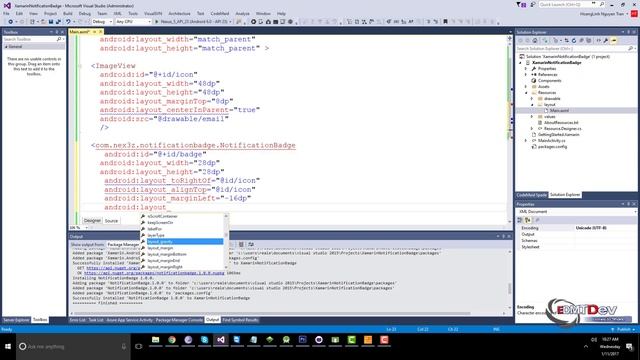Open Visual Studio from the Windows taskbar
The image size is (640, 360).
221,340
